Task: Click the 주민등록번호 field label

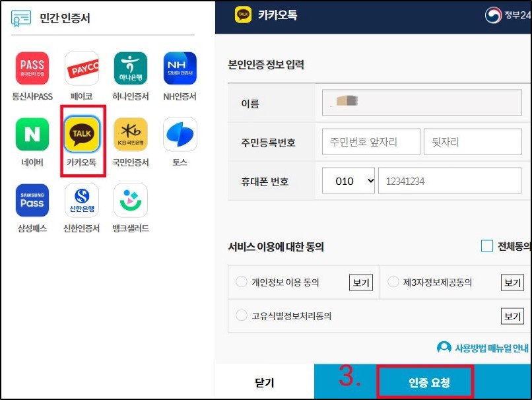Action: coord(268,142)
